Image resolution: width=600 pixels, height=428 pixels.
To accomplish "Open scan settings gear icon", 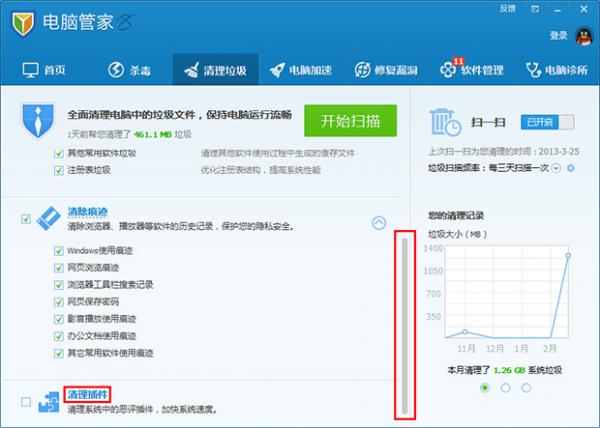I will click(571, 168).
